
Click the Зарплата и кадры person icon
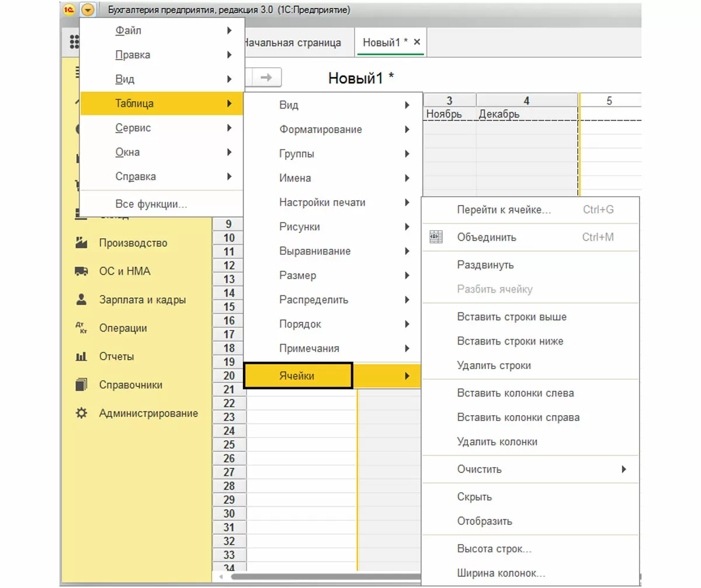pos(82,300)
